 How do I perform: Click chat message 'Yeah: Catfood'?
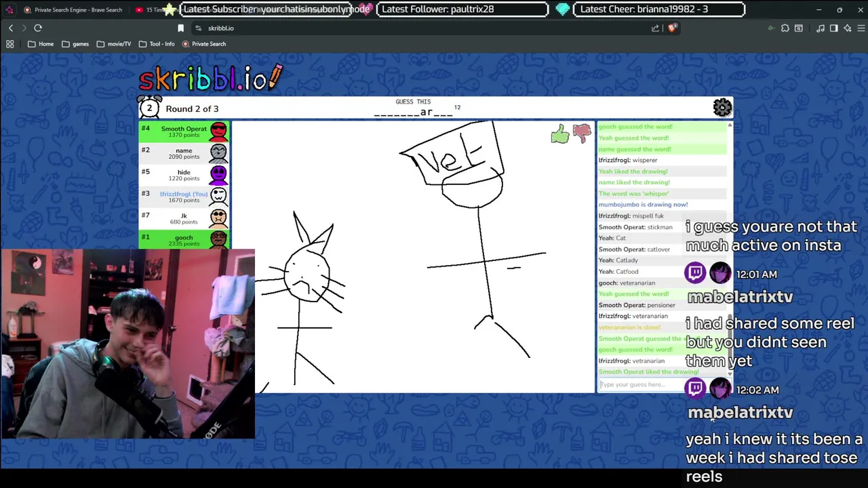[x=618, y=272]
